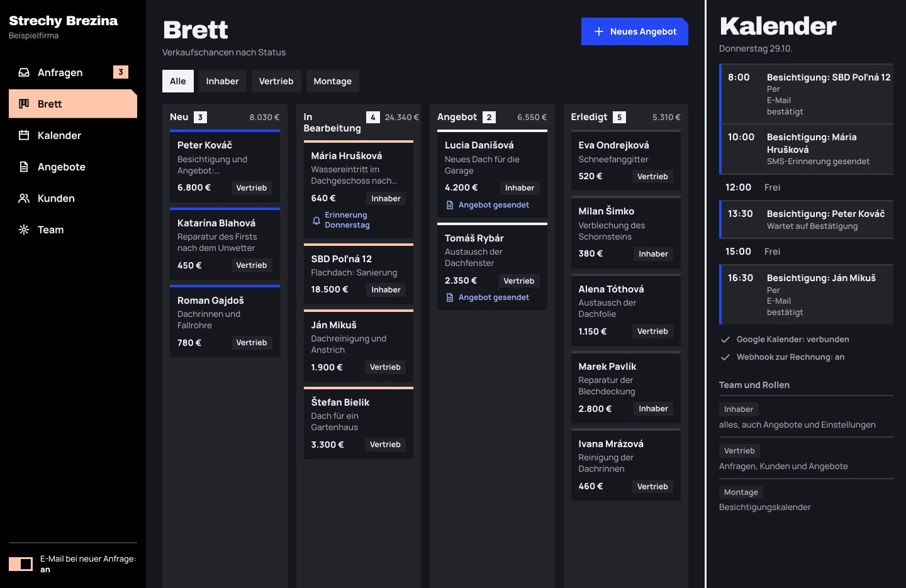Click the bell icon on Mária Hrušková card
906x588 pixels.
click(x=316, y=220)
